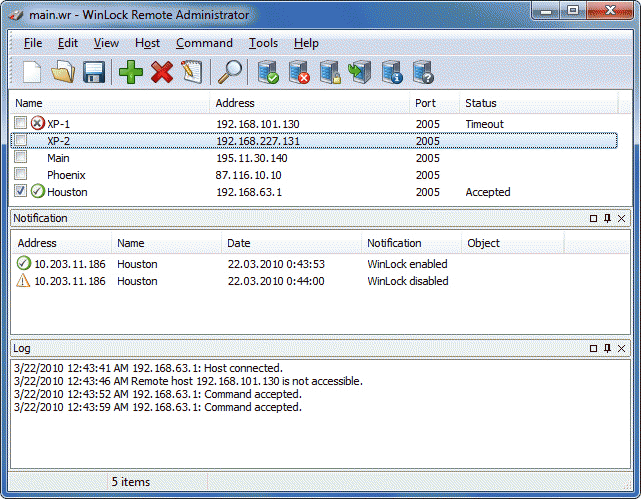Viewport: 641px width, 499px height.
Task: Edit host properties with the notepad icon
Action: pos(192,72)
